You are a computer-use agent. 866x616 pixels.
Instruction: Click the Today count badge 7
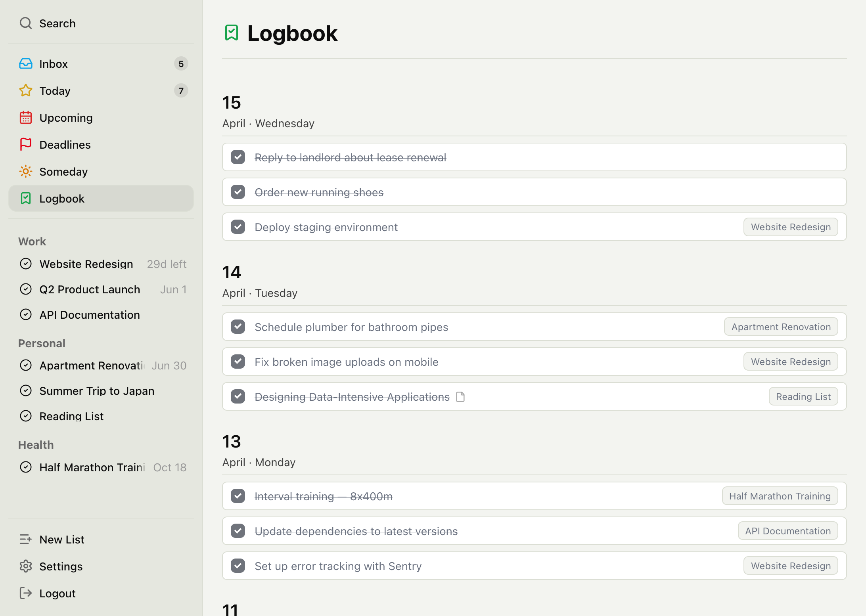click(x=181, y=91)
